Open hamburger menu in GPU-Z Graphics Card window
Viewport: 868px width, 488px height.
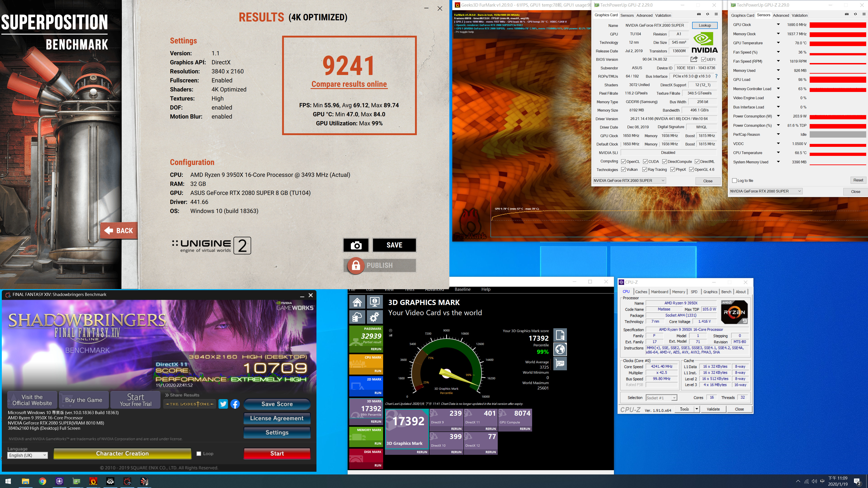click(716, 14)
